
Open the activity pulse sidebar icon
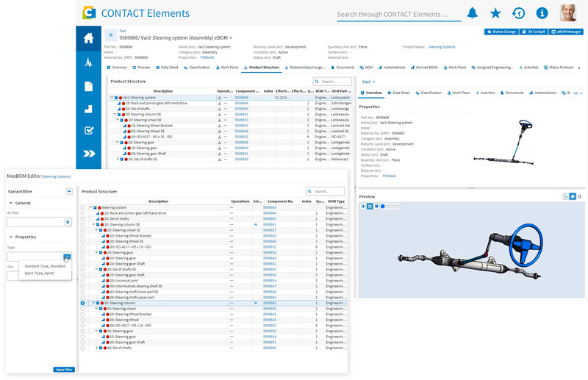(88, 62)
